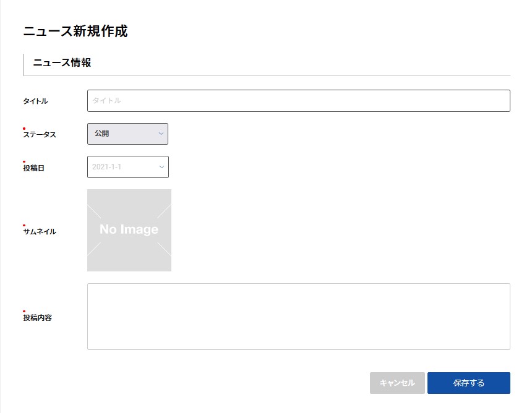The image size is (532, 413).
Task: Click the ステータス field label
Action: pos(40,135)
